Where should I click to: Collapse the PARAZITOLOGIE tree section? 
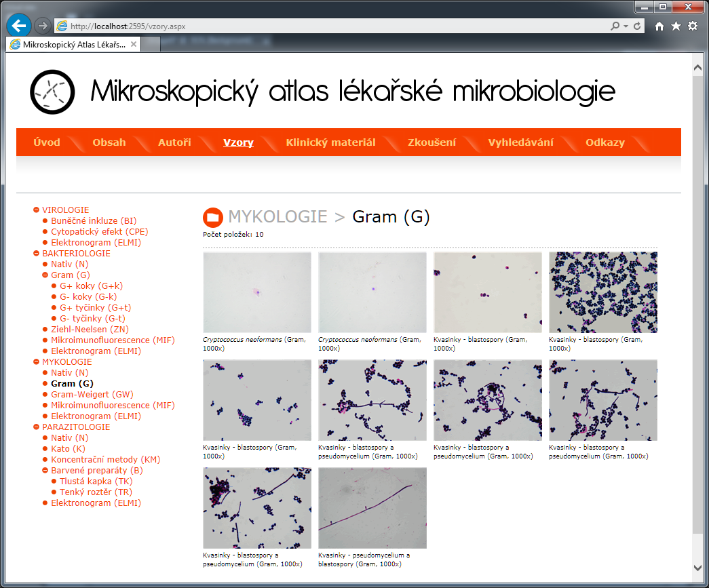pos(37,427)
